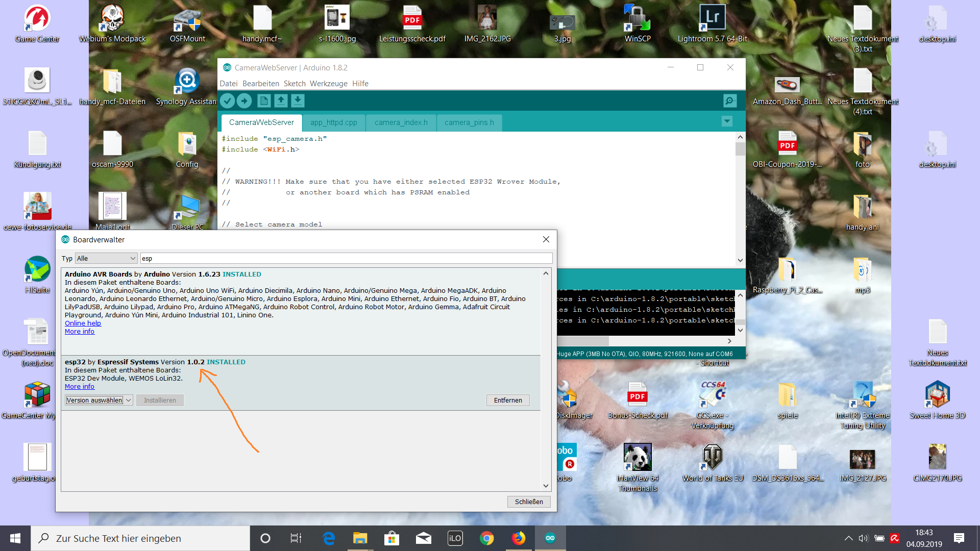Click the Installieren button
980x551 pixels.
(x=160, y=400)
